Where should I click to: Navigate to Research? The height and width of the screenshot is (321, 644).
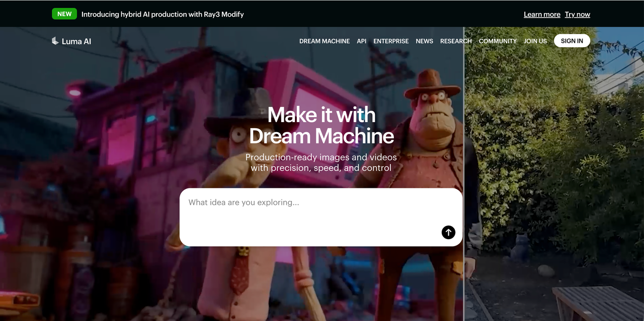pos(455,41)
